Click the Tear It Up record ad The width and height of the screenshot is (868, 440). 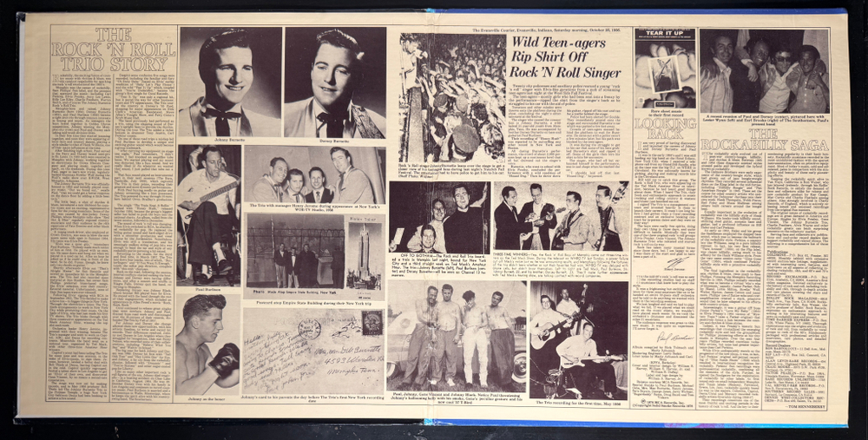[x=665, y=67]
